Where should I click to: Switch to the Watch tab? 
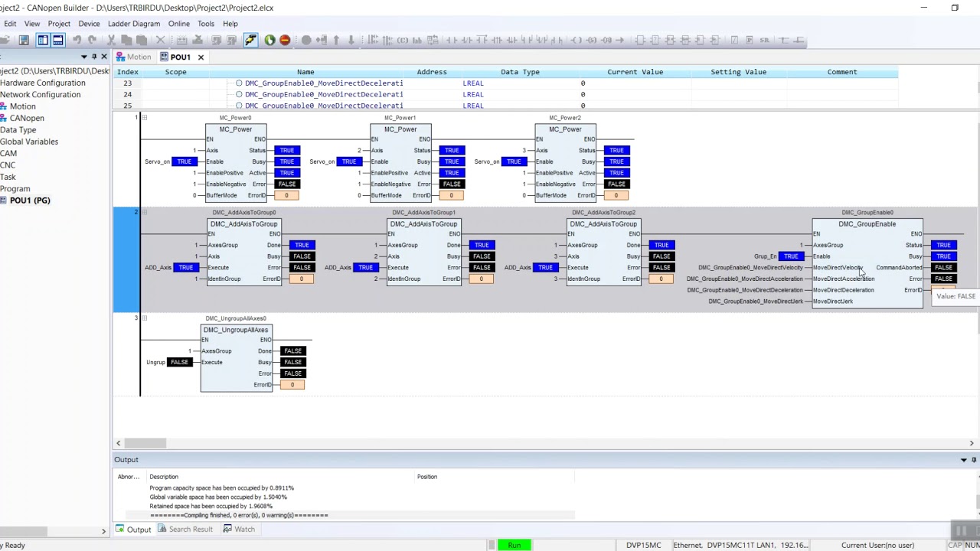238,530
